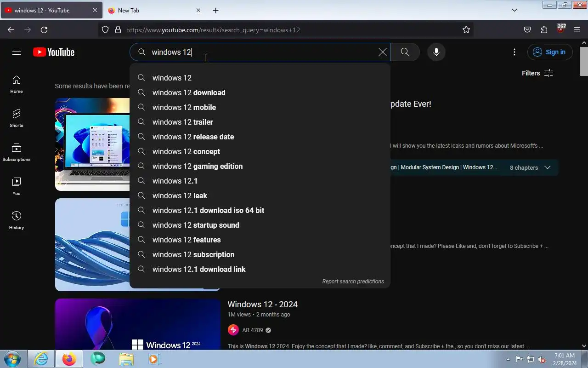The width and height of the screenshot is (588, 368).
Task: Choose the 'windows 12 startup sound' suggestion
Action: click(260, 225)
